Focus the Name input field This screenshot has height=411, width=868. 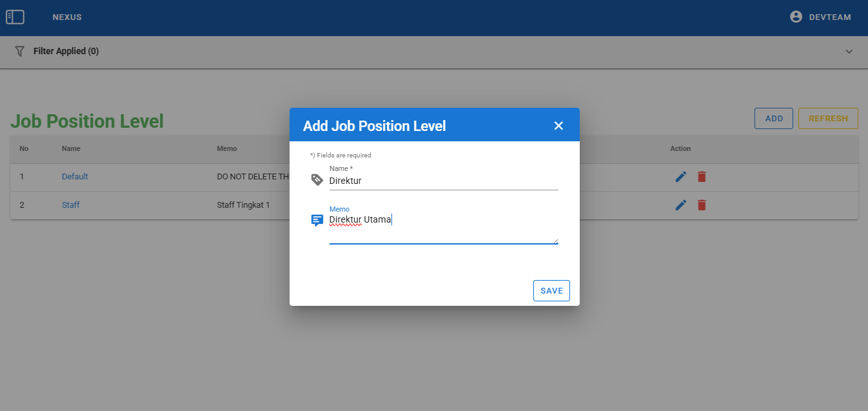coord(443,181)
